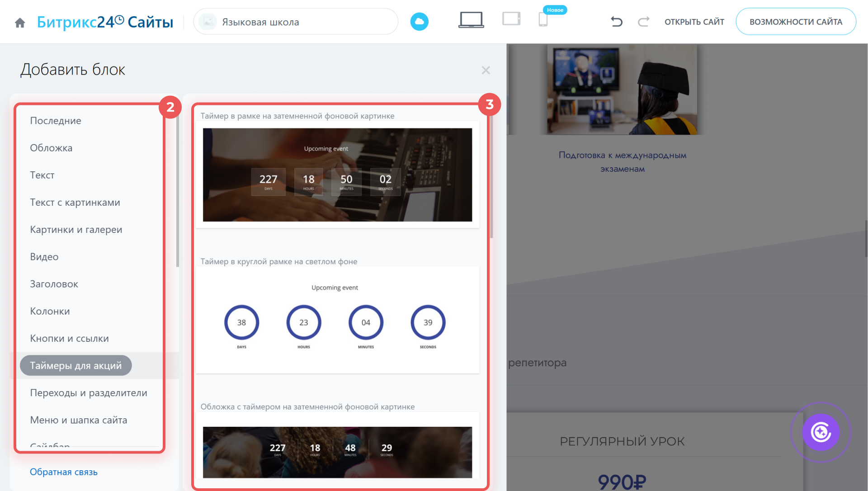Switch to mobile phone preview mode
Viewport: 868px width, 491px height.
[x=543, y=20]
